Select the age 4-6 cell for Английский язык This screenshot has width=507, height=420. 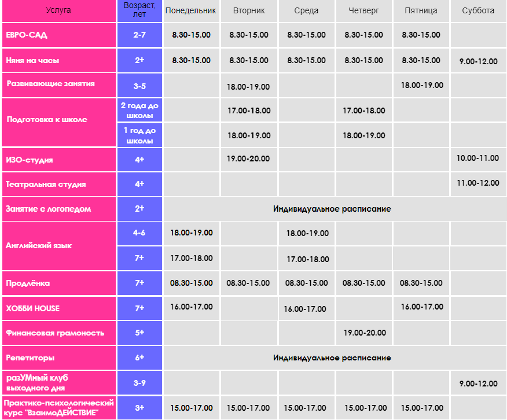139,233
